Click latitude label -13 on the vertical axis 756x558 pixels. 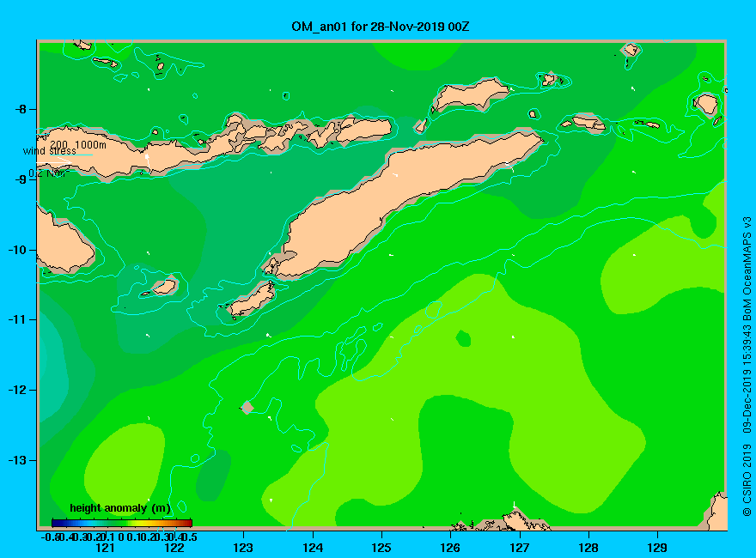pos(18,460)
